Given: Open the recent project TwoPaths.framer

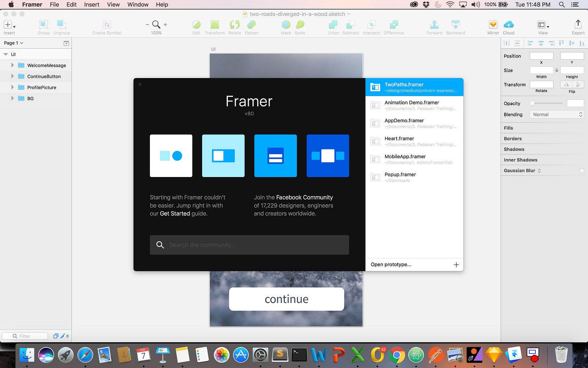Looking at the screenshot, I should 415,87.
